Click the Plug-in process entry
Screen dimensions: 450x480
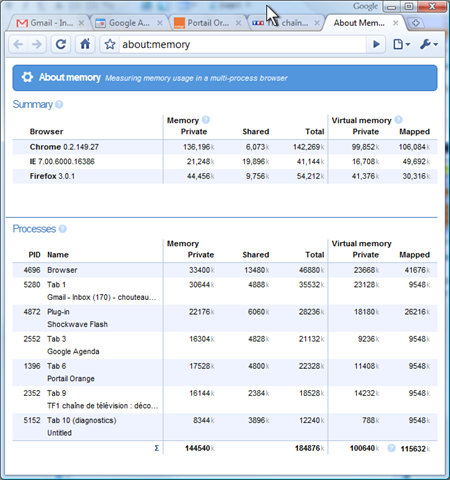click(x=58, y=312)
